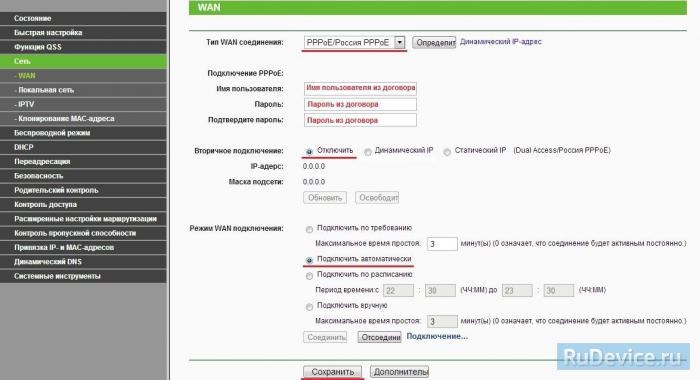Click idle time field under вручную
The image size is (700, 380).
pos(442,321)
